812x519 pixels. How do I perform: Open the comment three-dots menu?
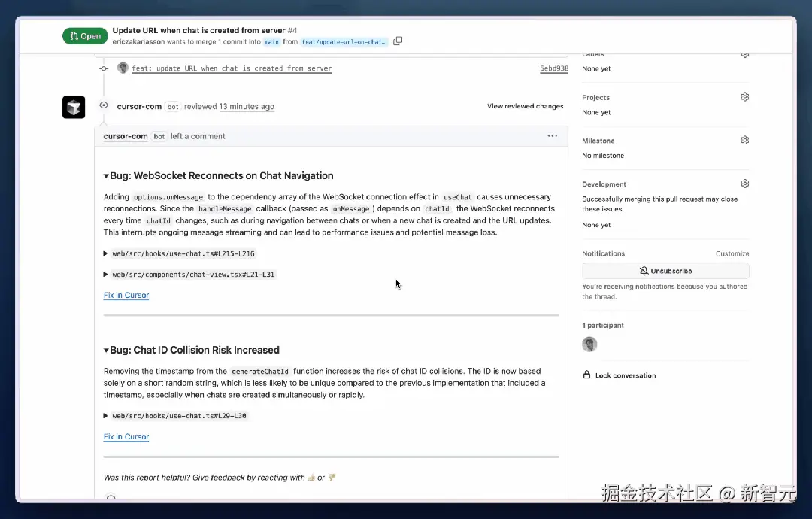[552, 136]
